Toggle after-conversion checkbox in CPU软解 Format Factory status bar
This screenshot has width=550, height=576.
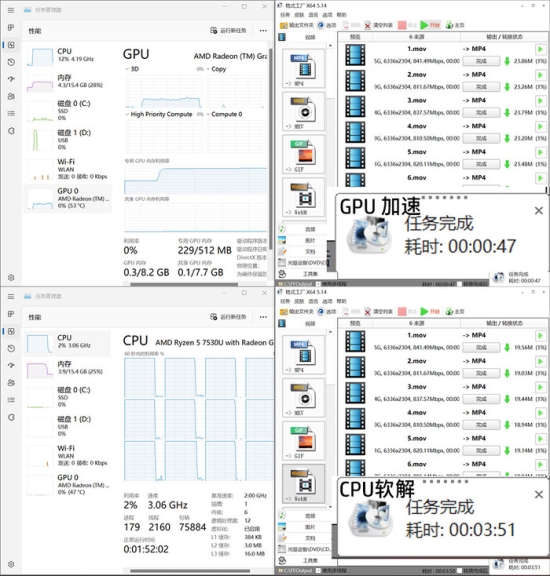pos(460,570)
